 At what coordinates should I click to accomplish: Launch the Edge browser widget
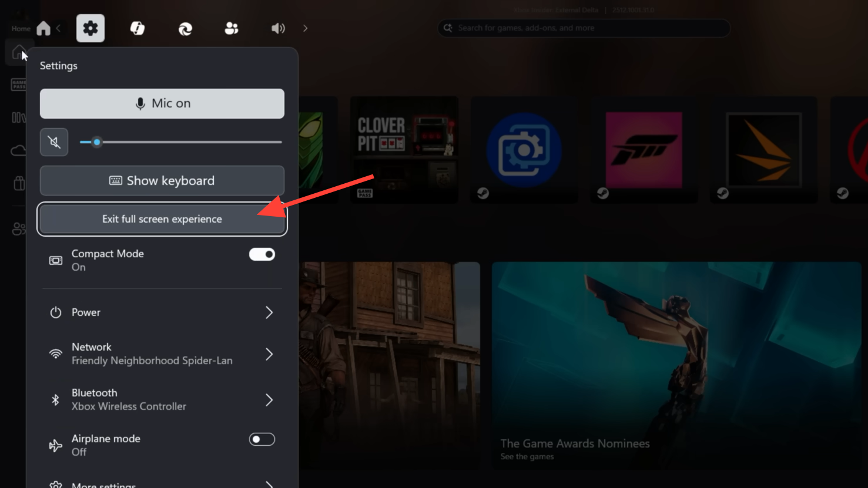pyautogui.click(x=185, y=28)
